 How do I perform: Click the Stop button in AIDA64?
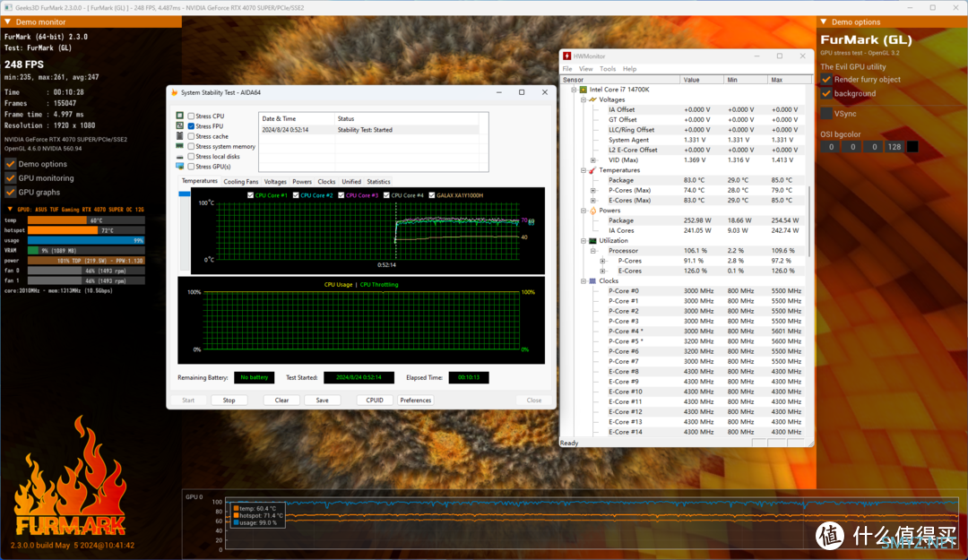click(x=229, y=401)
